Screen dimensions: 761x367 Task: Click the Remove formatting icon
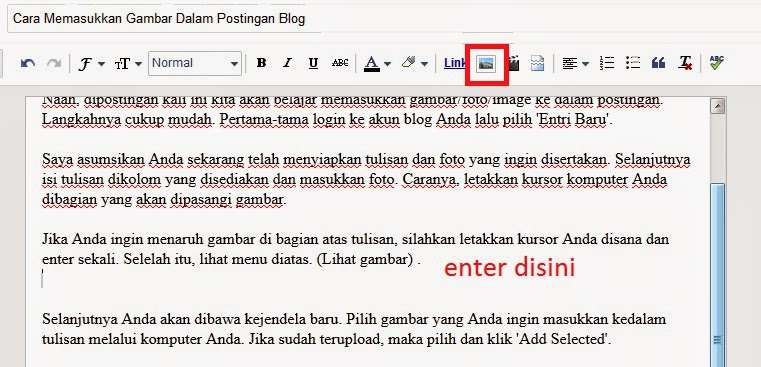point(685,63)
